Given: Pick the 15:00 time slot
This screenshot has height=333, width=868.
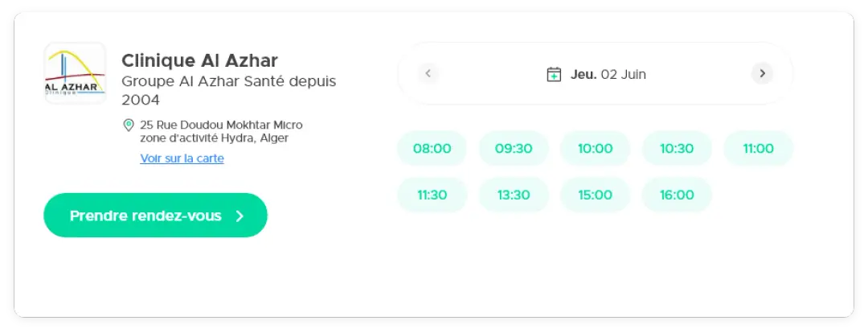Looking at the screenshot, I should point(595,195).
